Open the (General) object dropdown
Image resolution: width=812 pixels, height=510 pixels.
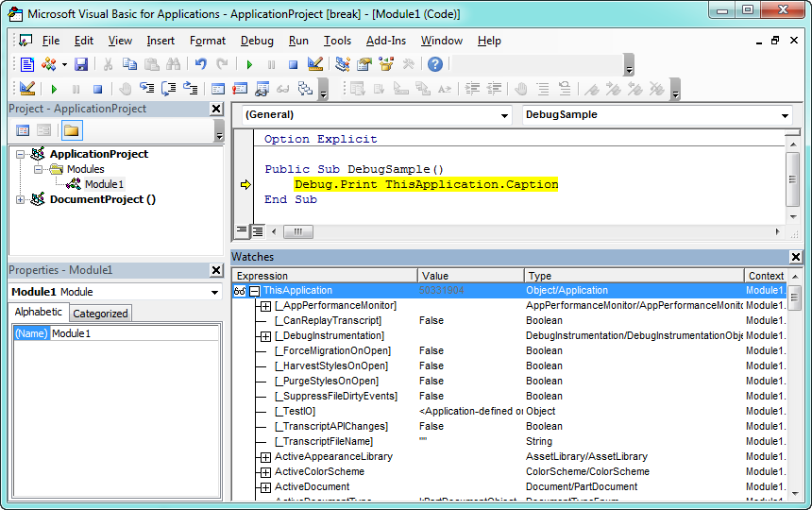504,115
